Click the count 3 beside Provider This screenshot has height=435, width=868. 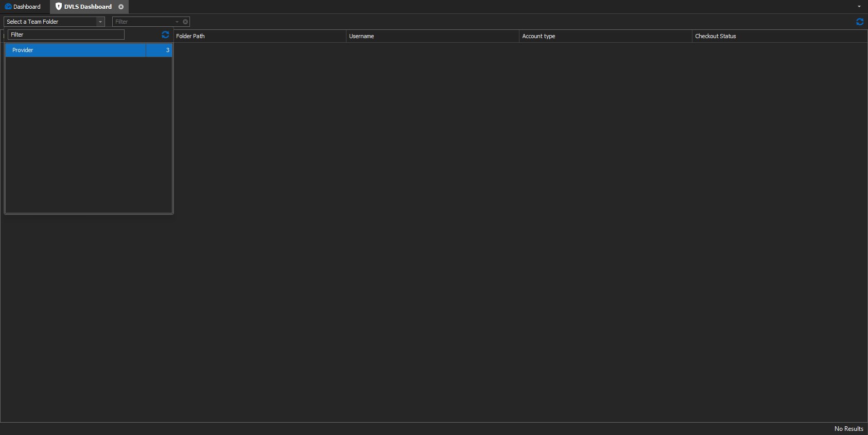(x=167, y=50)
